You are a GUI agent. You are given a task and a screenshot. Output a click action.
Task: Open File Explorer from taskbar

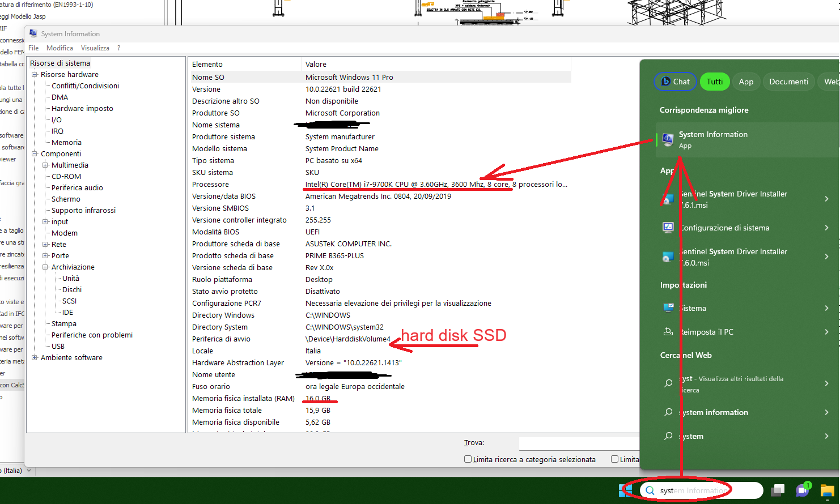(x=828, y=490)
